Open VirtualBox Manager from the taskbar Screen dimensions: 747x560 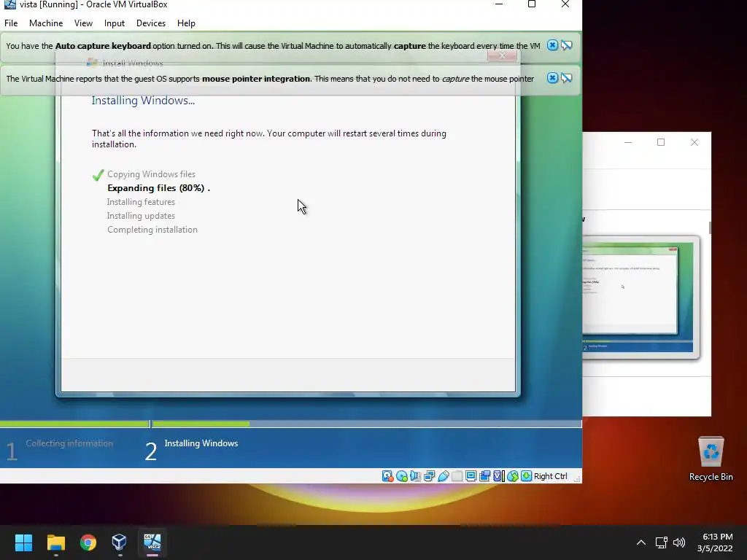120,542
